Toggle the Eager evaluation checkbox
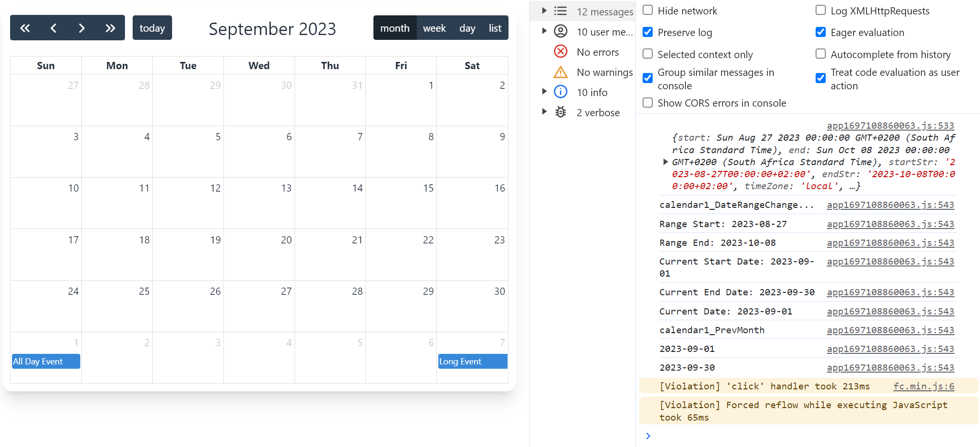Image resolution: width=980 pixels, height=447 pixels. (x=821, y=32)
